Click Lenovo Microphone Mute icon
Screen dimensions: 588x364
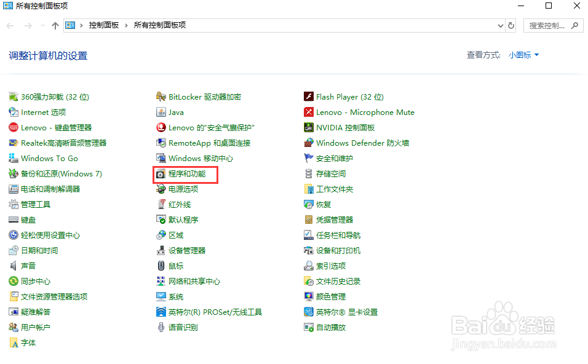point(308,112)
